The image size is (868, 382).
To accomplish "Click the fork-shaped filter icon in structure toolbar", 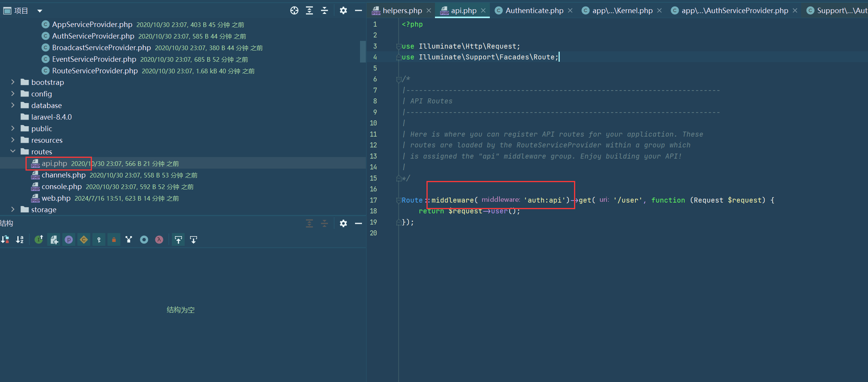I will [129, 240].
